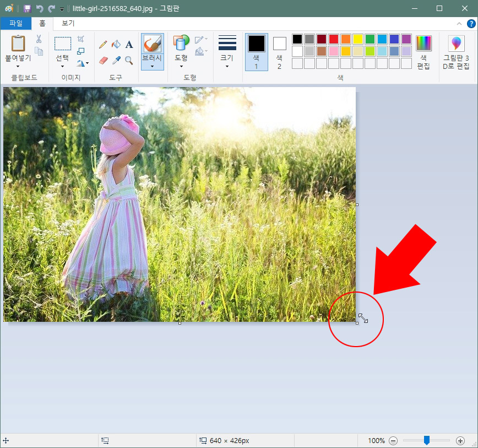The image size is (478, 448).
Task: Pick the dark red color swatch
Action: 321,39
